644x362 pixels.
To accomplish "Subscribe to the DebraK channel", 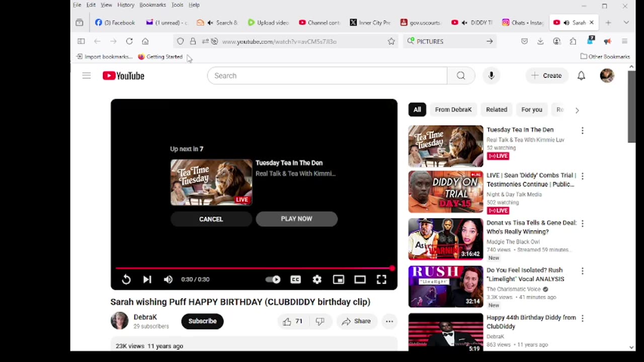I will point(202,321).
